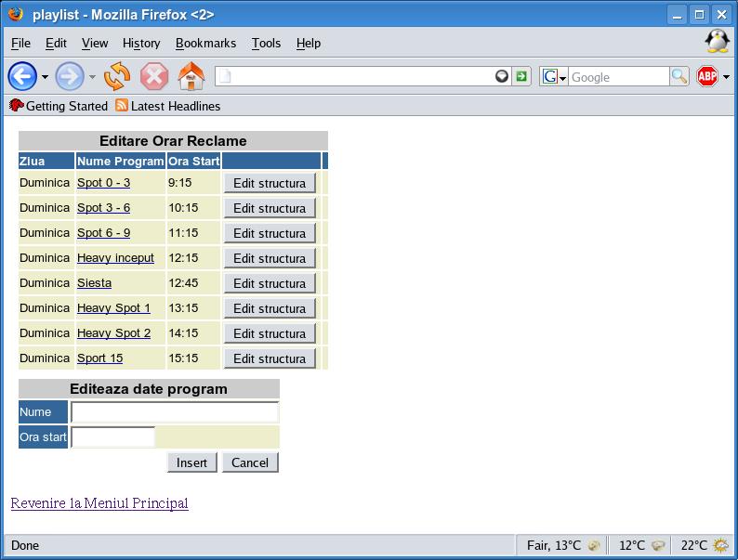Click Edit structura for Heavy inceput
738x560 pixels.
point(270,258)
